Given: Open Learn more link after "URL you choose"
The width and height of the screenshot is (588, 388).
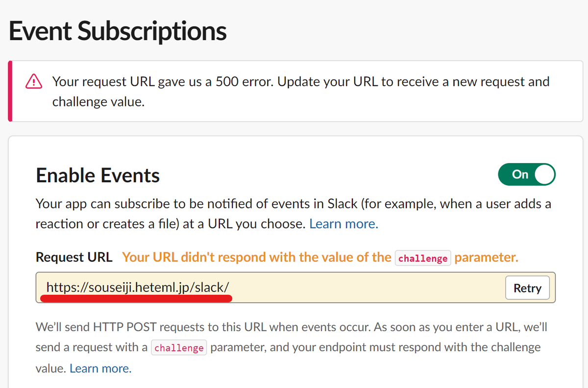Looking at the screenshot, I should click(x=344, y=224).
